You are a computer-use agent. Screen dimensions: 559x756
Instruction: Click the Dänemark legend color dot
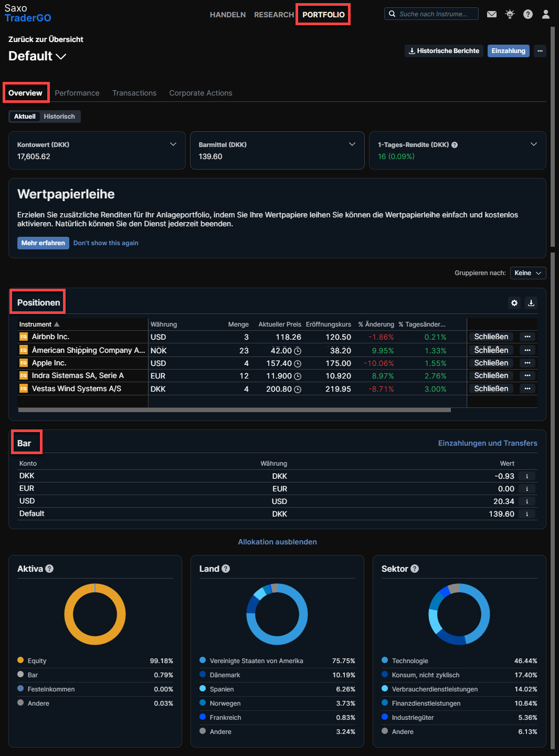pyautogui.click(x=203, y=674)
